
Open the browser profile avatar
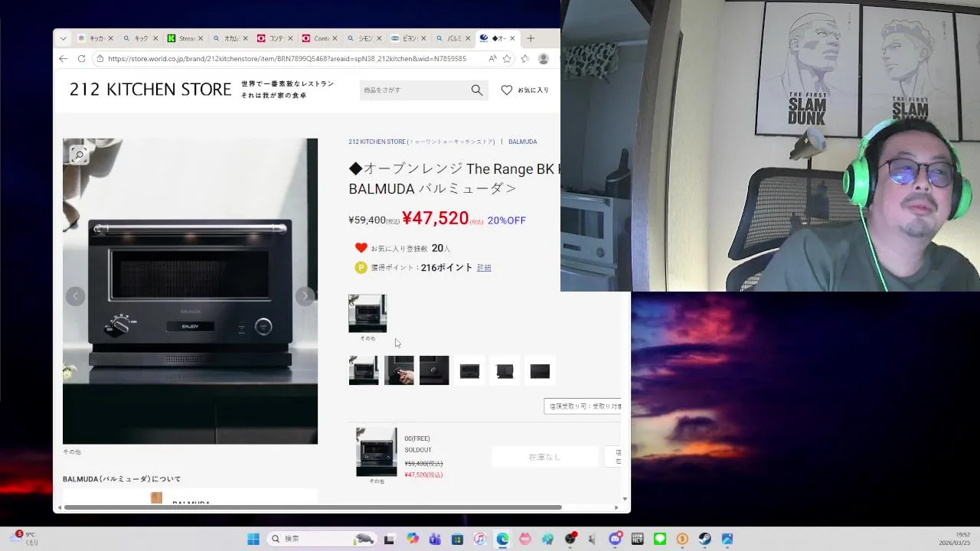[544, 59]
